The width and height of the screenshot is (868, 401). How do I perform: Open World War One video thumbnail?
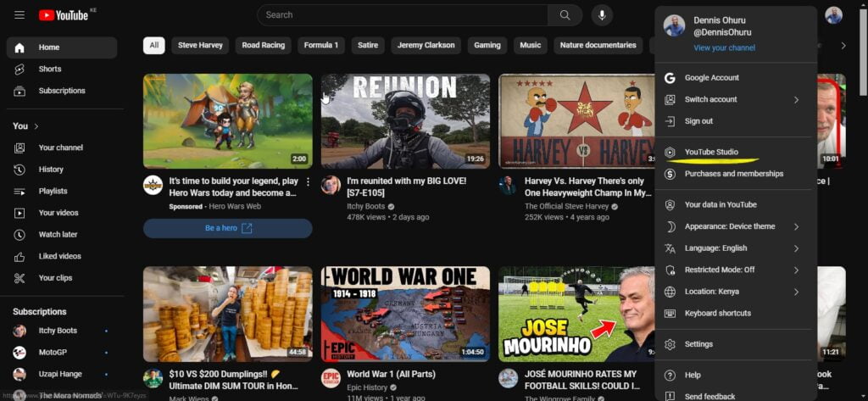pos(405,314)
